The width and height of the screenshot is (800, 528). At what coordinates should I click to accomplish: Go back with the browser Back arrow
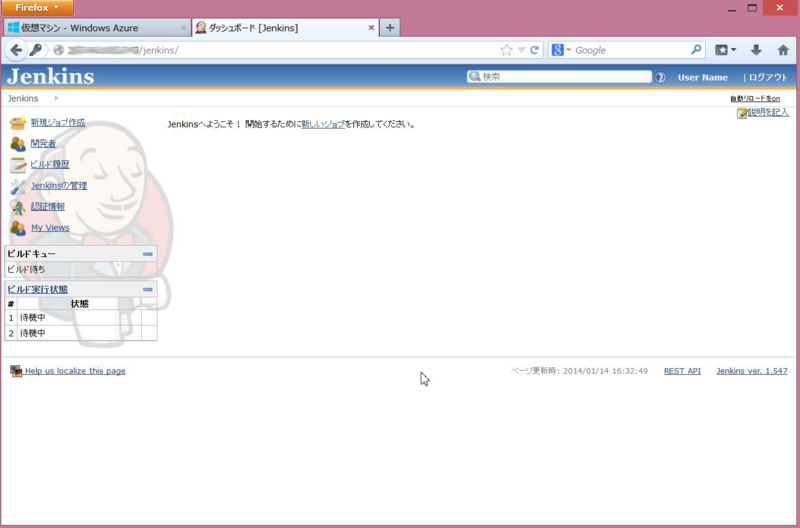coord(16,50)
